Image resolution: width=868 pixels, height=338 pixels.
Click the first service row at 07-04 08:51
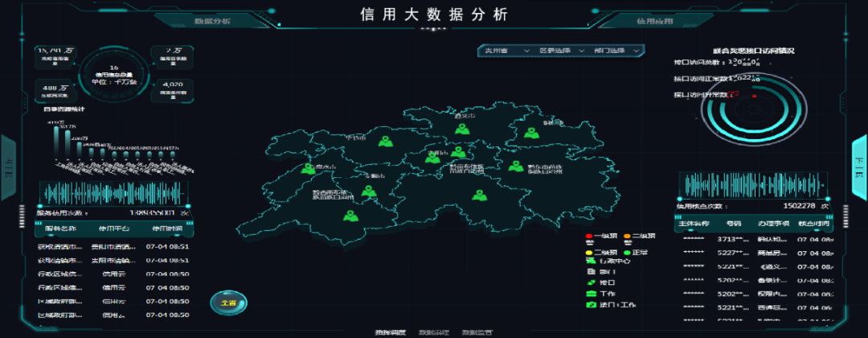(113, 246)
